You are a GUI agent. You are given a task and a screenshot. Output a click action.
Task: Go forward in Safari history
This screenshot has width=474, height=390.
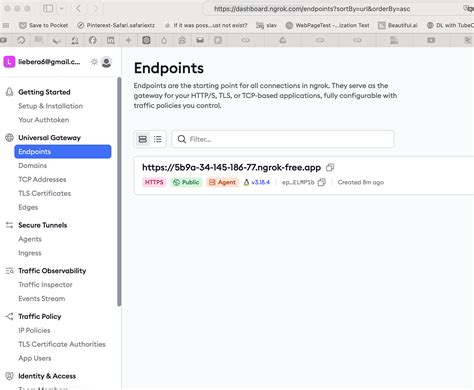tap(96, 8)
